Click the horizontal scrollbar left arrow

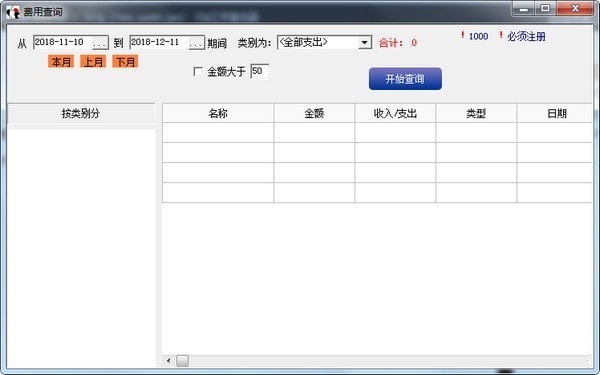[169, 360]
